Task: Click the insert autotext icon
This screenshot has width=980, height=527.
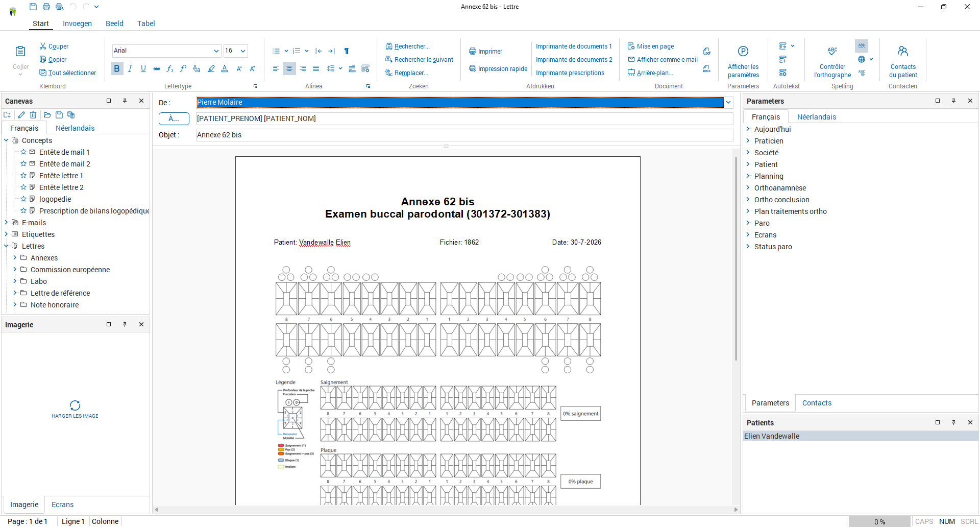Action: click(x=783, y=46)
